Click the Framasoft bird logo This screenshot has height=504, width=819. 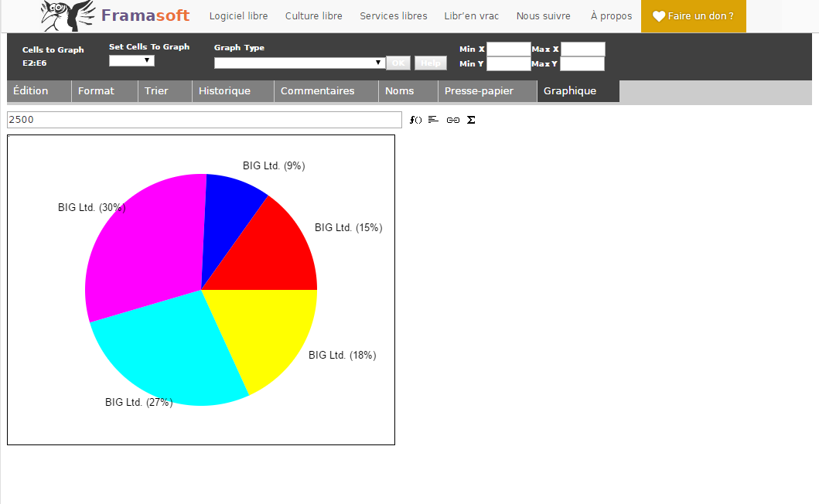67,15
